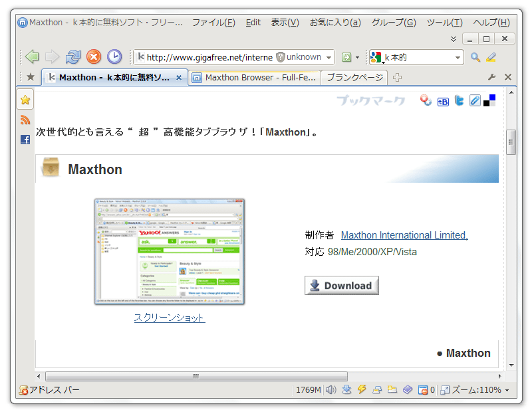The height and width of the screenshot is (414, 532).
Task: Click vertical scrollbar up arrow
Action: [x=511, y=92]
